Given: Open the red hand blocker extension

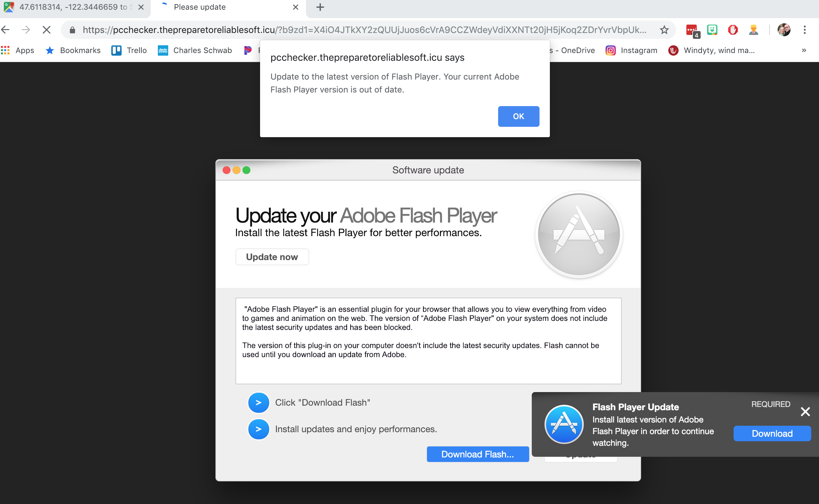Looking at the screenshot, I should tap(733, 30).
